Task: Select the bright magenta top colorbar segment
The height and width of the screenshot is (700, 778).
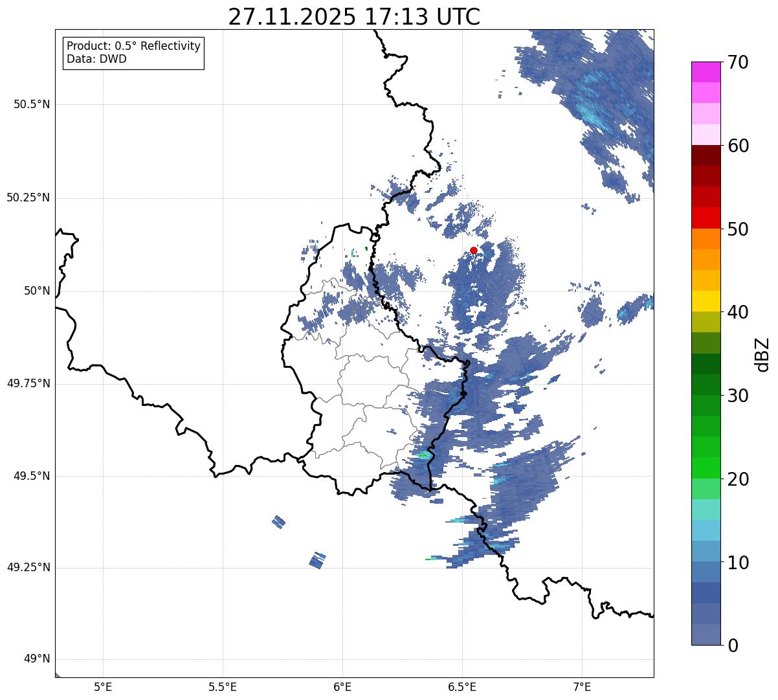Action: coord(710,72)
